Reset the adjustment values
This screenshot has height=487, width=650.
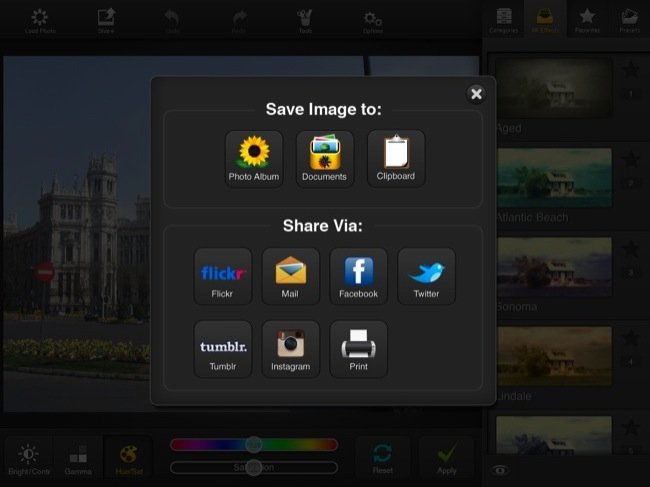(x=383, y=459)
